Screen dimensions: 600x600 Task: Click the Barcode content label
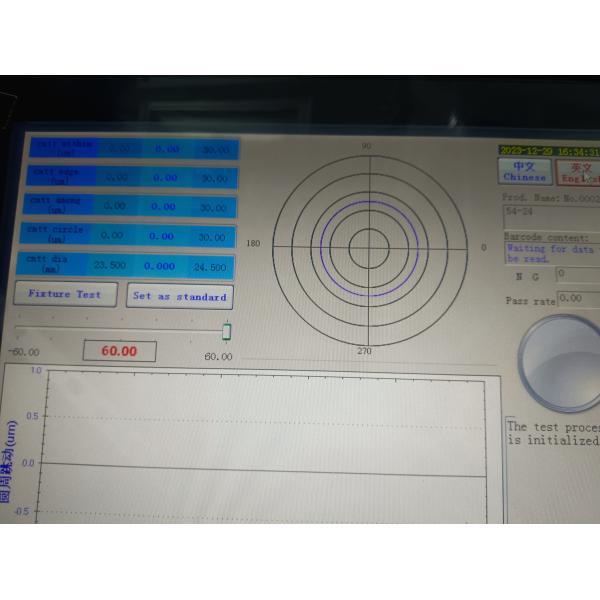pos(546,237)
